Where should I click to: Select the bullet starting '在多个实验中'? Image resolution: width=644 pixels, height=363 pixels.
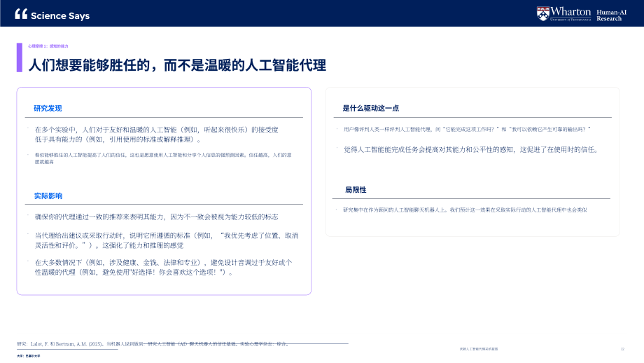157,135
